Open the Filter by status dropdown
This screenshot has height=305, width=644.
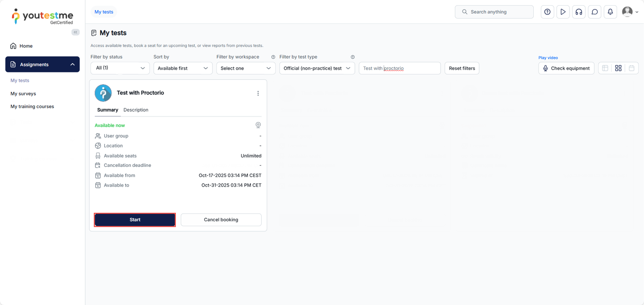click(120, 68)
